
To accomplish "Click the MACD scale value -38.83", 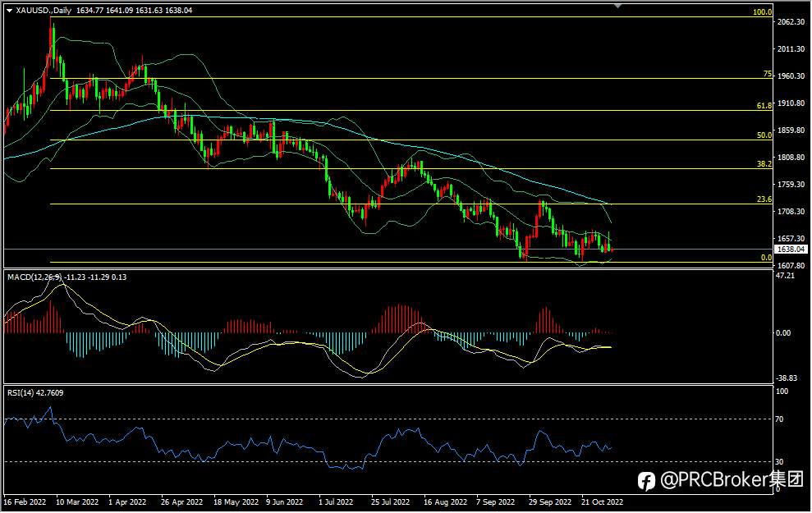I will click(x=787, y=378).
